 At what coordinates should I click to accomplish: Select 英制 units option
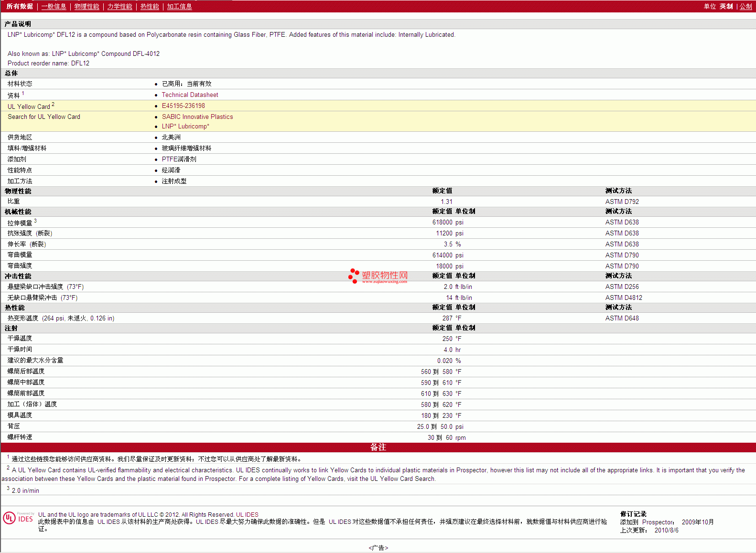pos(726,6)
